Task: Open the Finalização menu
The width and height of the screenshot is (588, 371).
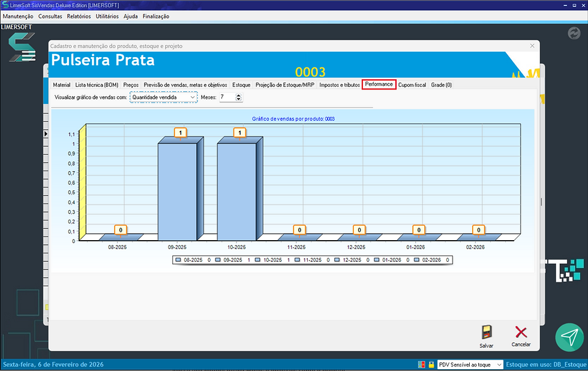Action: click(155, 16)
